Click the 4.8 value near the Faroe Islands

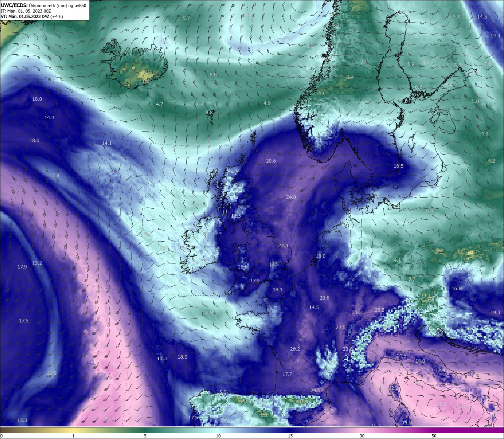coord(209,113)
